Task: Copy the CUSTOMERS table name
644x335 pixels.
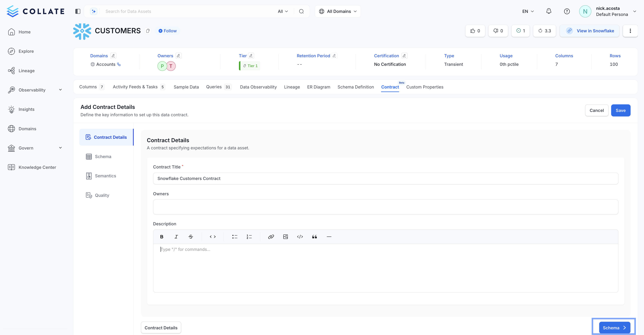Action: coord(147,30)
